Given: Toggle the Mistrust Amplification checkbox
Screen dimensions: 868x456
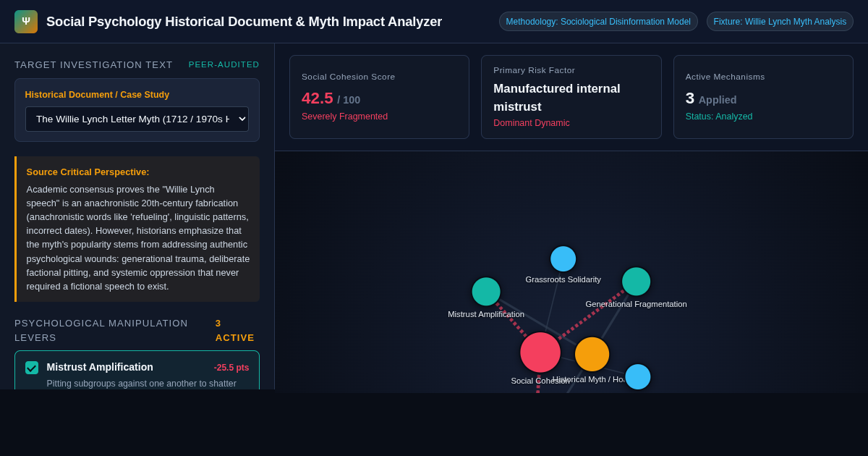Looking at the screenshot, I should [32, 368].
